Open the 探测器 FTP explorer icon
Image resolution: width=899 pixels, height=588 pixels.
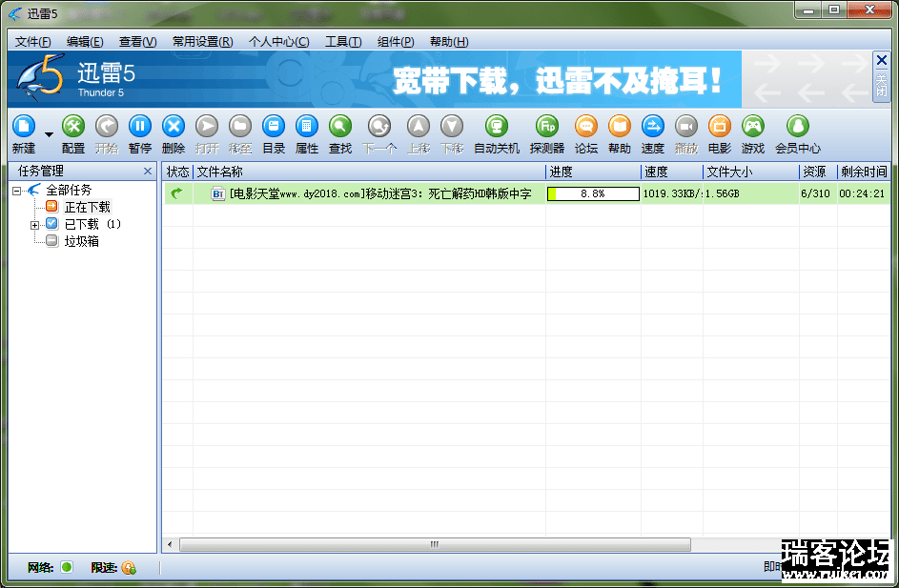click(x=547, y=127)
